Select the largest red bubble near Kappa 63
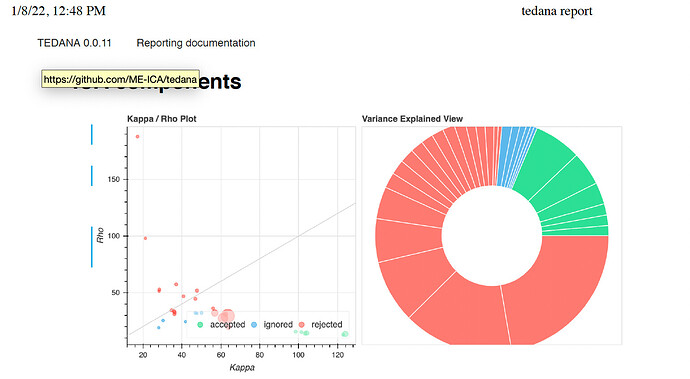The image size is (690, 379). tap(228, 316)
